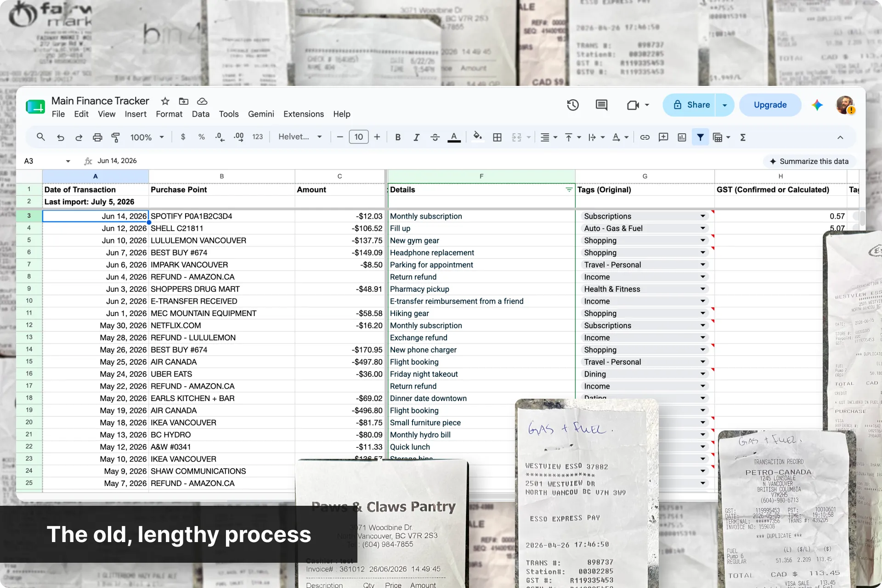This screenshot has height=588, width=882.
Task: Decrease font size with minus
Action: [340, 137]
